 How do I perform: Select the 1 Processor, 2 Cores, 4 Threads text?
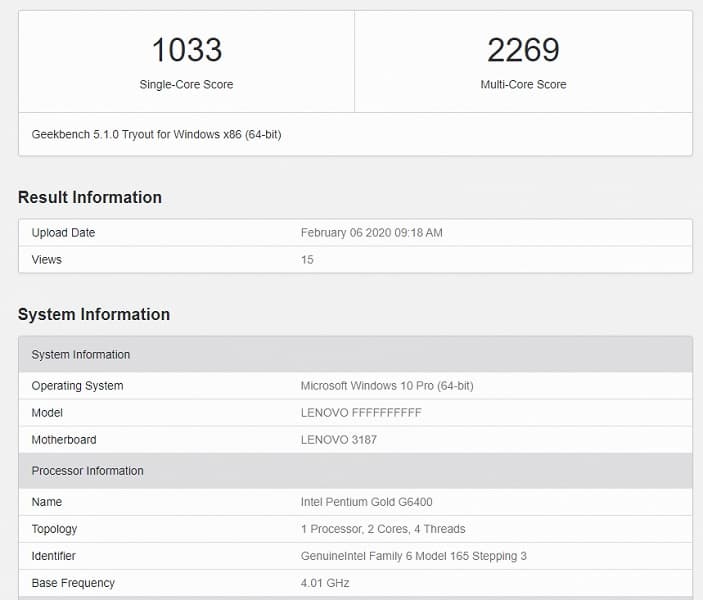[x=383, y=529]
